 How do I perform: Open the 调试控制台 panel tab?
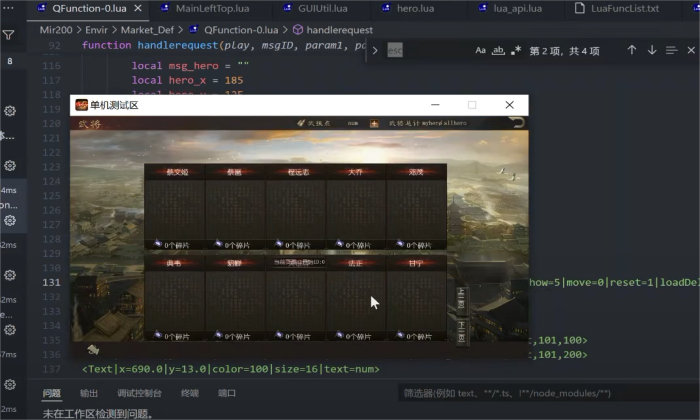point(139,393)
